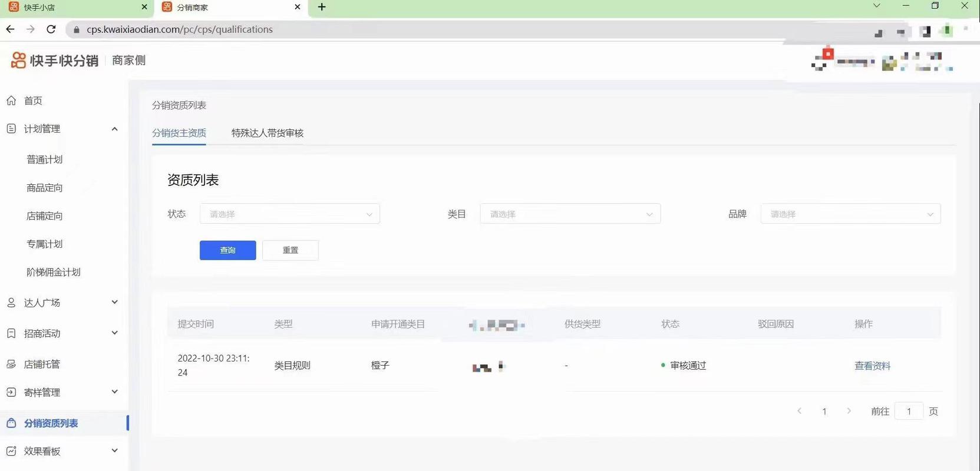Click the 2022-10-30 submission time cell
This screenshot has height=471, width=980.
click(213, 366)
